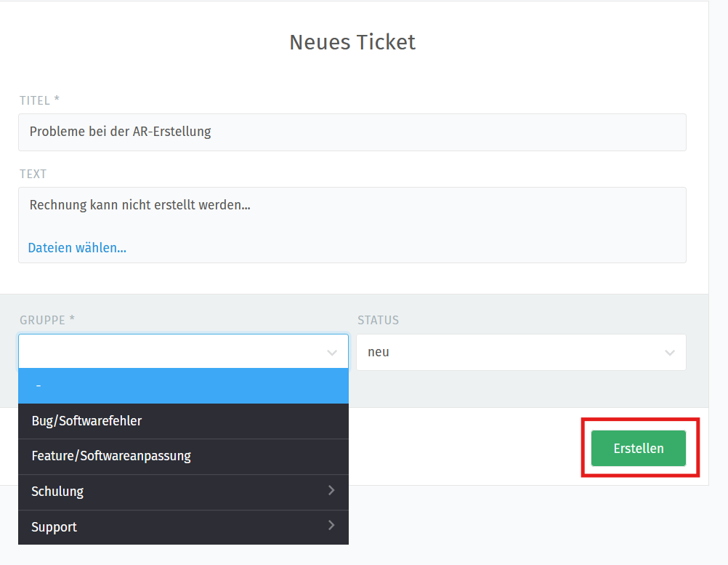Viewport: 728px width, 565px height.
Task: Open the Gruppe dropdown field
Action: (183, 352)
